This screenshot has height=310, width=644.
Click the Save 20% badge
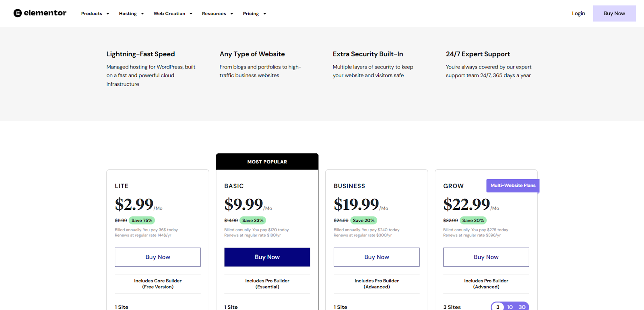363,221
